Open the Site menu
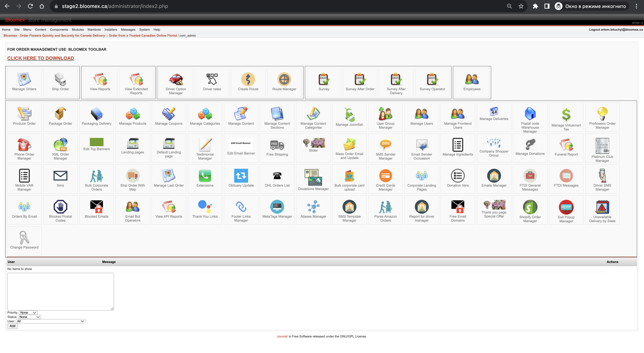 click(17, 30)
